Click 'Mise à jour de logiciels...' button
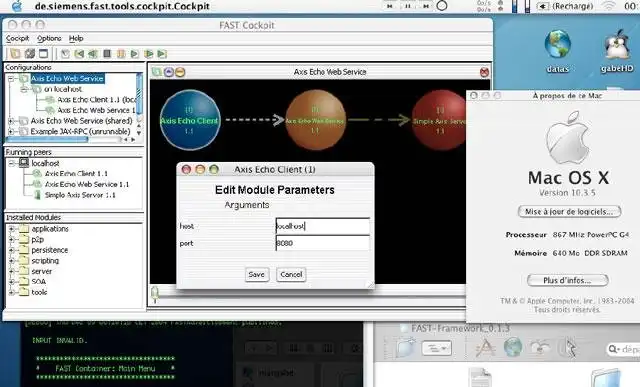Screen dimensions: 640x387 coord(569,212)
